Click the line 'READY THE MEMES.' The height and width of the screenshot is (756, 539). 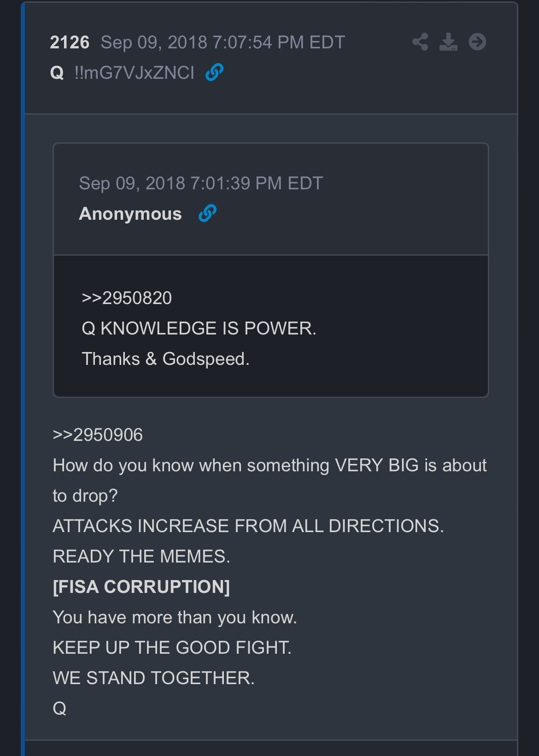[x=141, y=557]
